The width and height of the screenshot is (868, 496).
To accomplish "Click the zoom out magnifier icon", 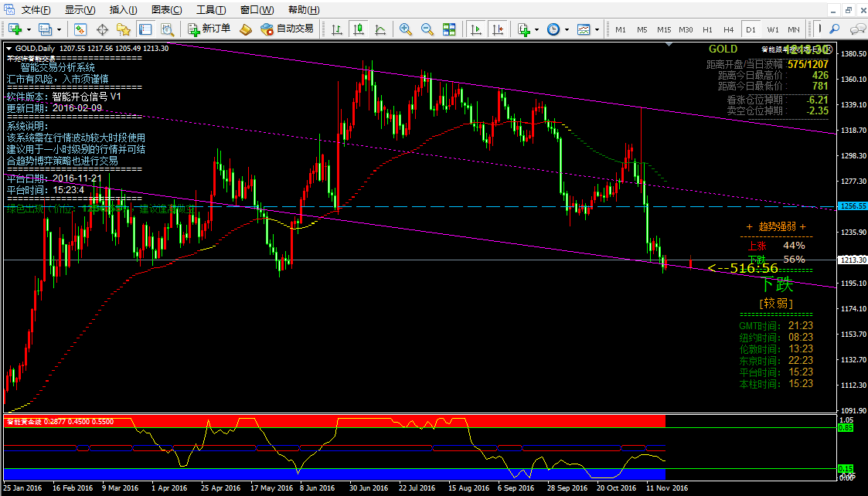I will tap(427, 29).
